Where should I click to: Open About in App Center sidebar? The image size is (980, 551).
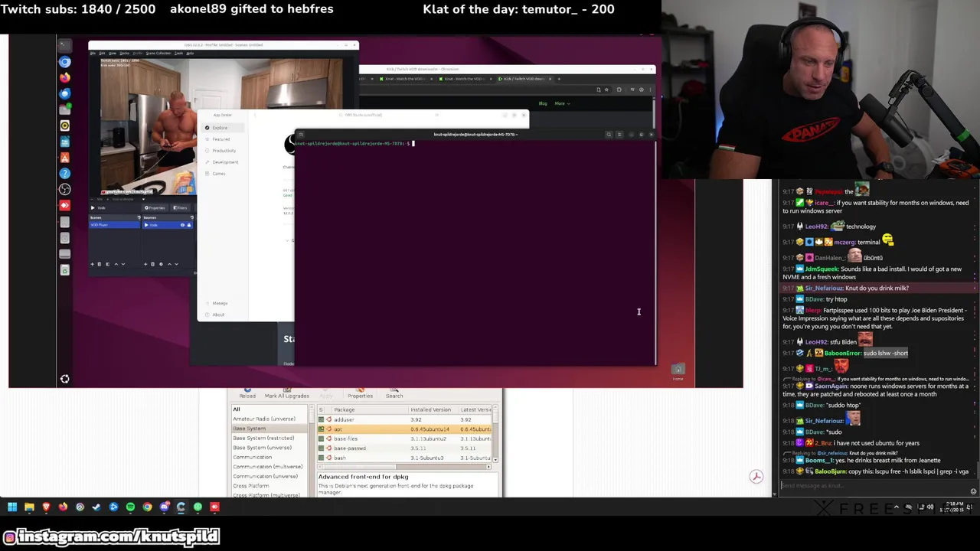point(218,315)
